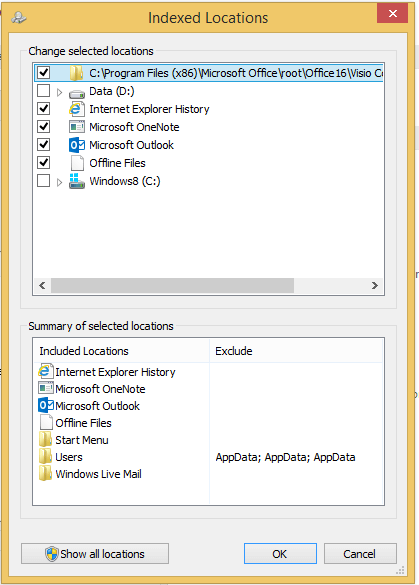
Task: Click horizontal scrollbar left arrow
Action: click(42, 285)
